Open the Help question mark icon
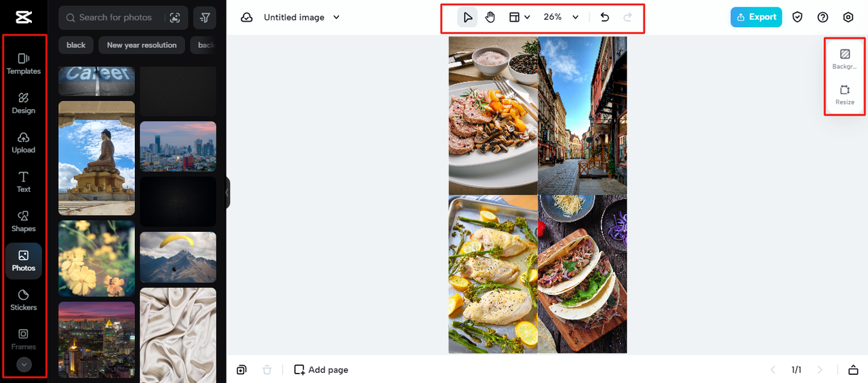The height and width of the screenshot is (383, 868). (823, 17)
